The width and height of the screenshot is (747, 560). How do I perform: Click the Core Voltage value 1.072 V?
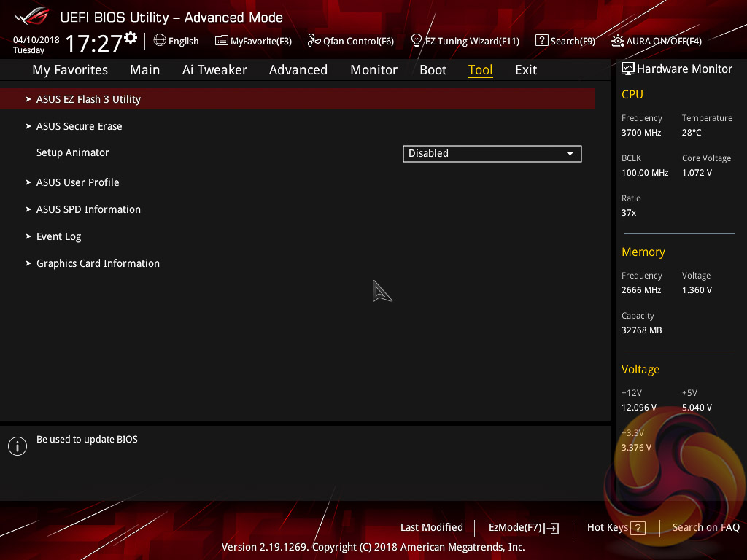click(x=697, y=173)
